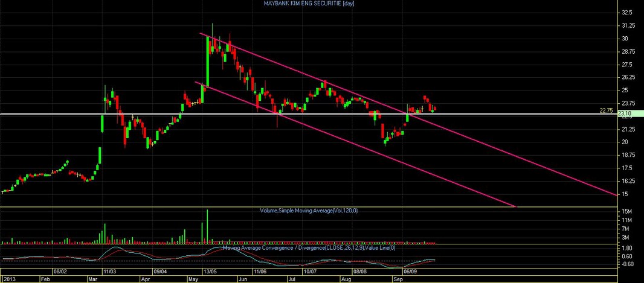Viewport: 644px width, 283px height.
Task: Click the 10/07 date label
Action: (x=310, y=272)
